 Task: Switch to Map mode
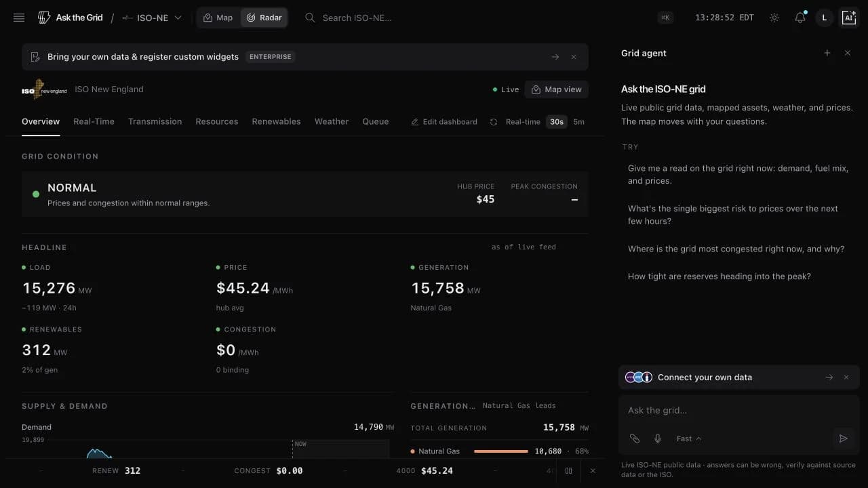click(x=218, y=18)
